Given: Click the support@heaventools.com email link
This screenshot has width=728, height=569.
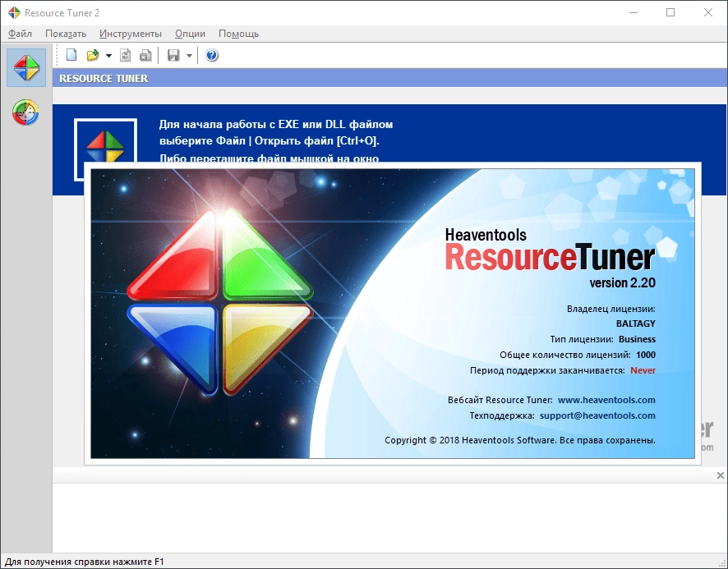Looking at the screenshot, I should click(597, 415).
